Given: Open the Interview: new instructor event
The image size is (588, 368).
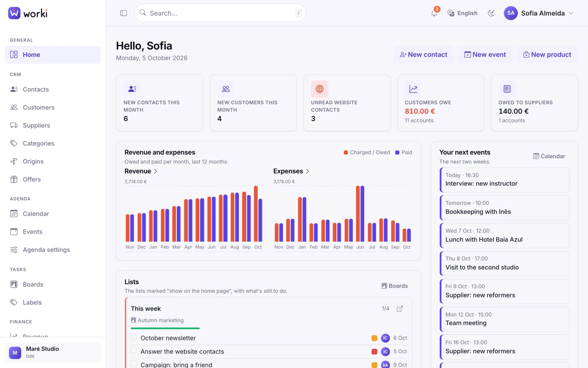Looking at the screenshot, I should point(505,180).
